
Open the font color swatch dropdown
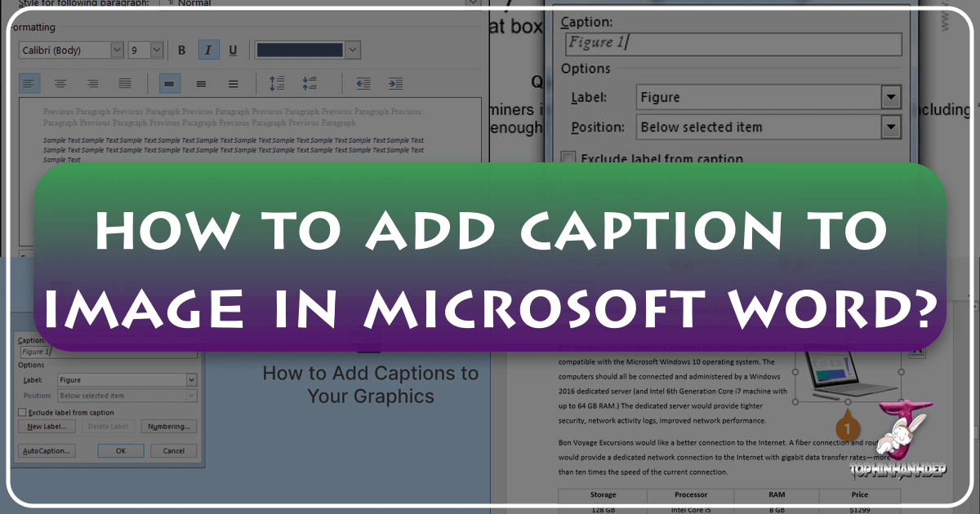[x=351, y=50]
